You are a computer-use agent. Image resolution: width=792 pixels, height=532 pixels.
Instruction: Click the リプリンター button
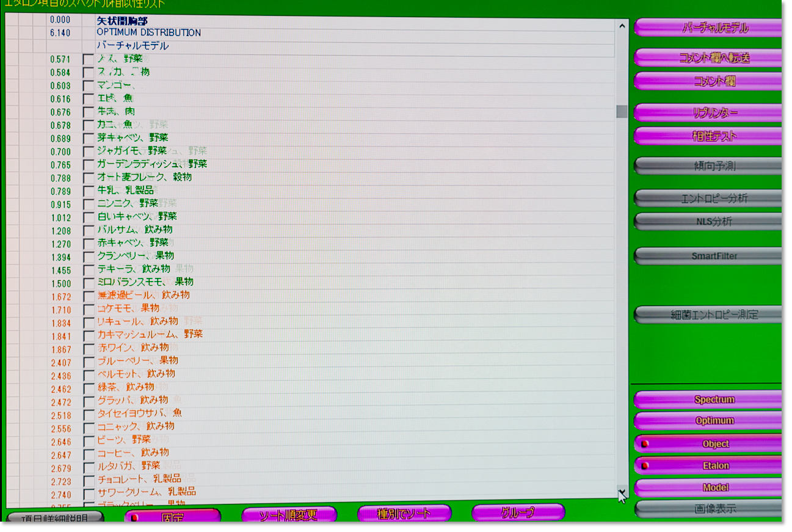click(x=708, y=113)
